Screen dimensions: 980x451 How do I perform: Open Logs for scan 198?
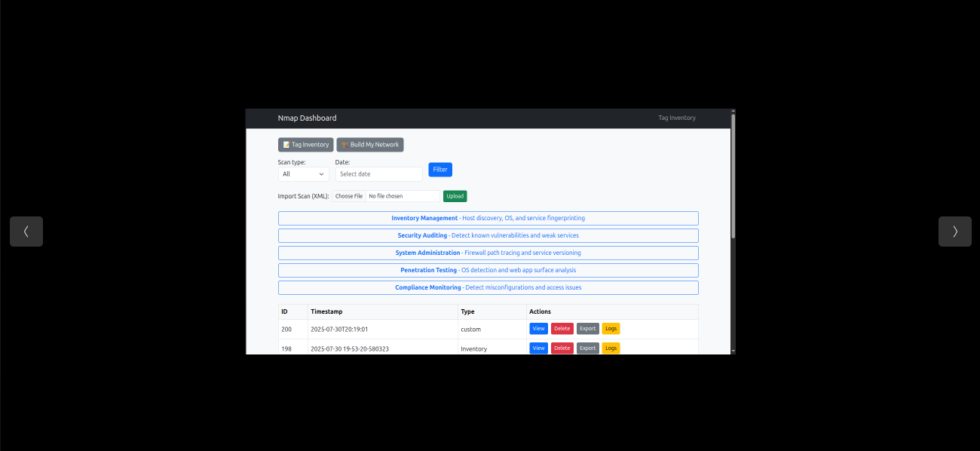[611, 348]
